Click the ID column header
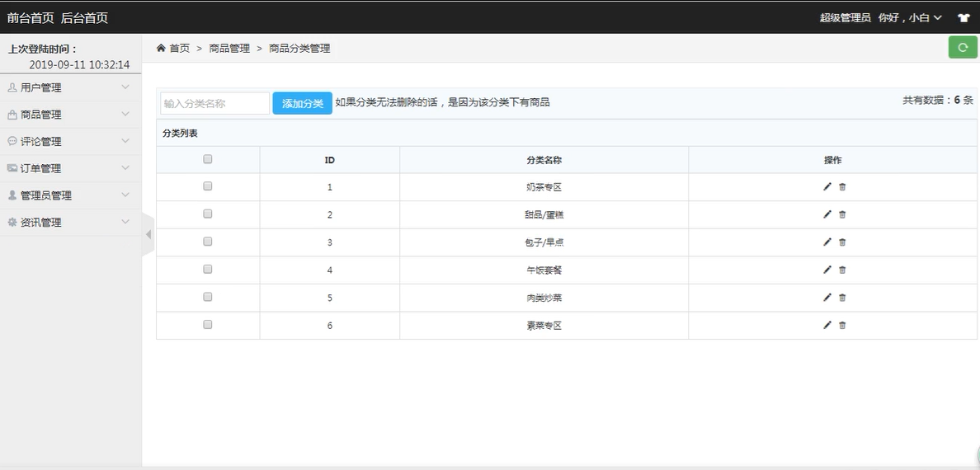 pyautogui.click(x=329, y=160)
